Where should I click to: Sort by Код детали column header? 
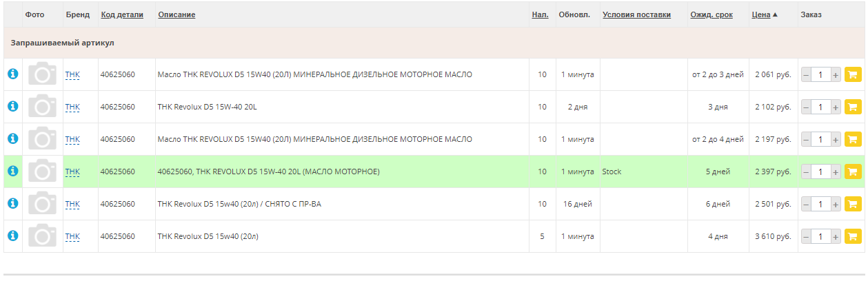point(122,14)
